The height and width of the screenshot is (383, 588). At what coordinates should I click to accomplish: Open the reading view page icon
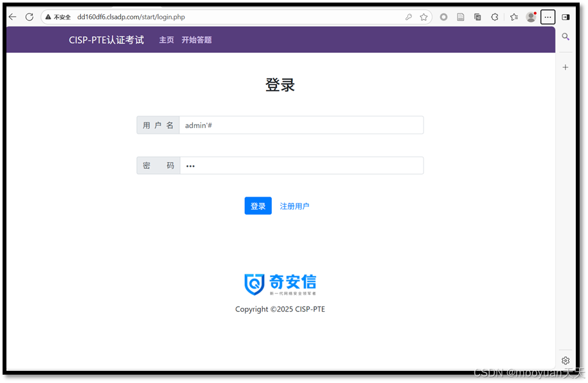pyautogui.click(x=460, y=17)
